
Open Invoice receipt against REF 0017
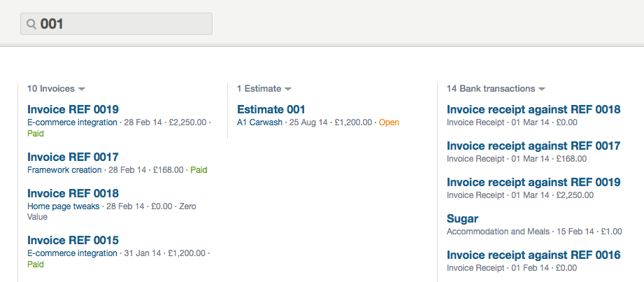pos(534,146)
